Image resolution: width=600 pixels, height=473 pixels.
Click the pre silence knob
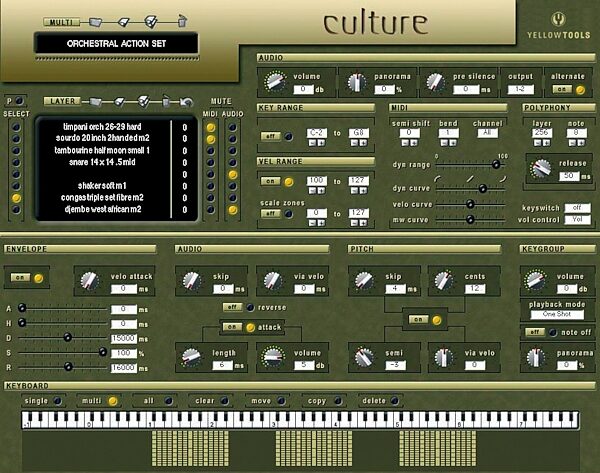[435, 82]
